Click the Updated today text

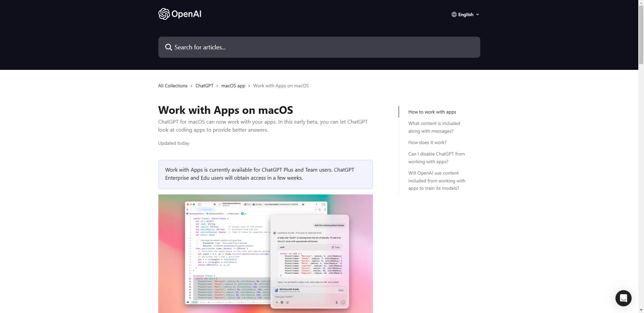[173, 143]
